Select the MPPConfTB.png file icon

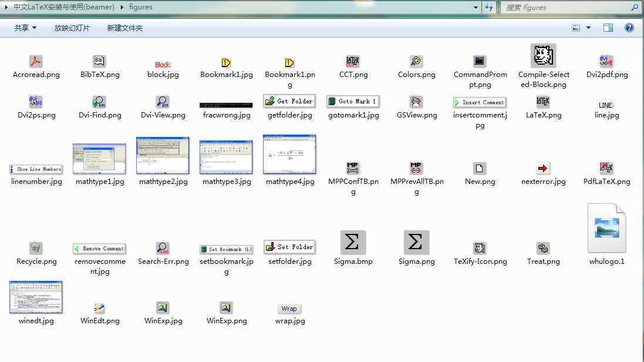353,168
